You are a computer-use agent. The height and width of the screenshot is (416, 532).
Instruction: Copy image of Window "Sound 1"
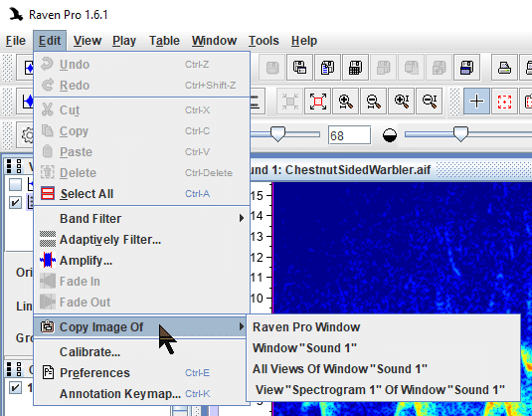pos(384,348)
